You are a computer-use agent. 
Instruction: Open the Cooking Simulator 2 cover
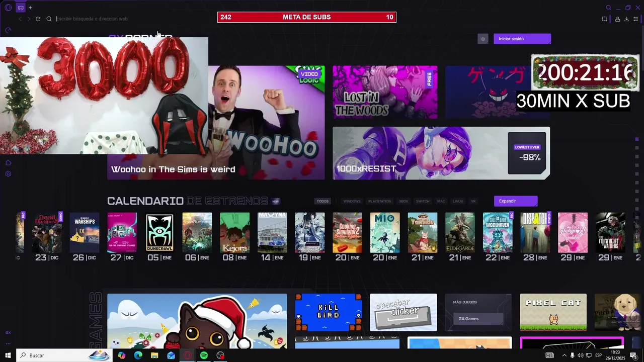347,232
